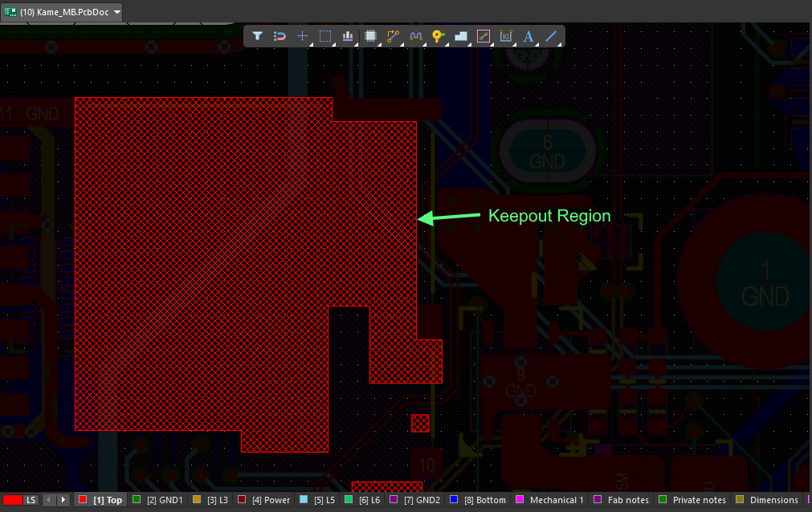This screenshot has height=512, width=812.
Task: Select the Place String text tool
Action: 528,36
